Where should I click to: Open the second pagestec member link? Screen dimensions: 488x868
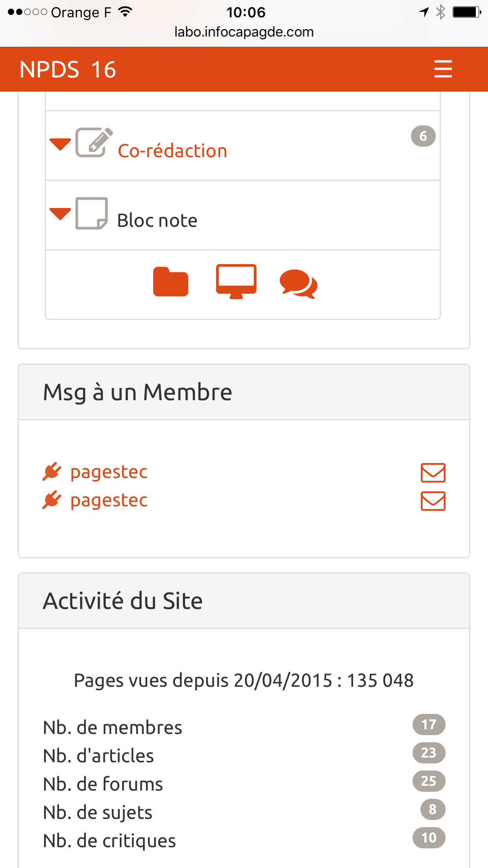coord(109,500)
